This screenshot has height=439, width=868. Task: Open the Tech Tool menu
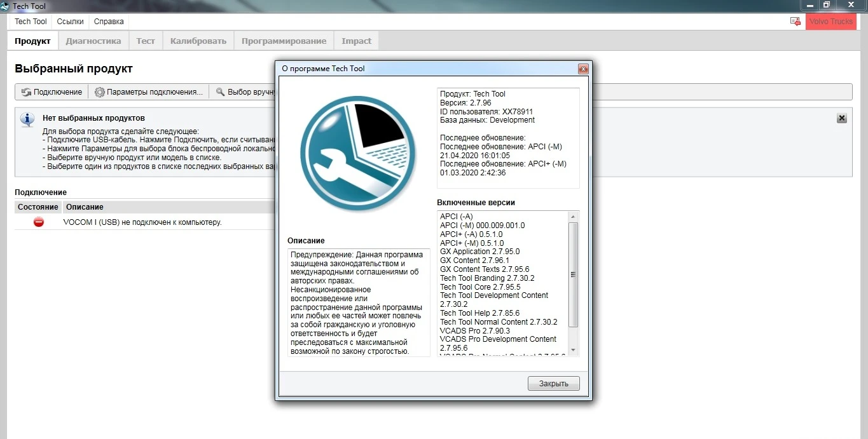point(31,22)
